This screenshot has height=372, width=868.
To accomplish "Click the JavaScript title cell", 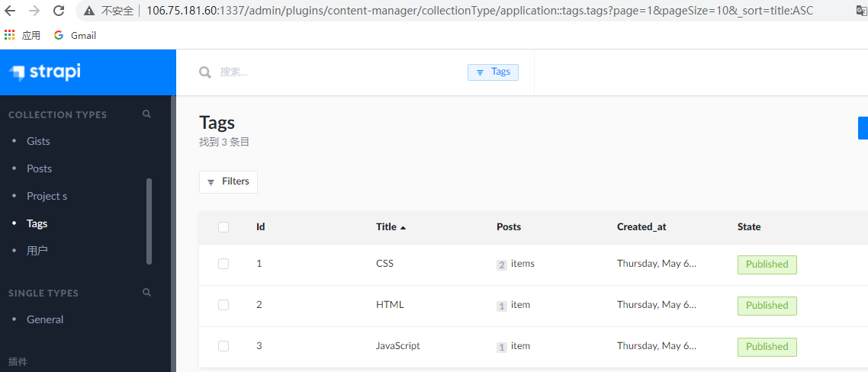I will (x=398, y=346).
